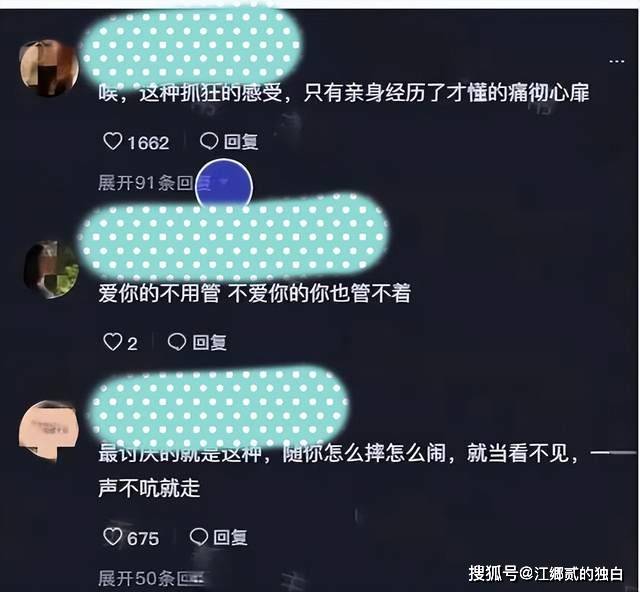Open first commenter's avatar

49,68
